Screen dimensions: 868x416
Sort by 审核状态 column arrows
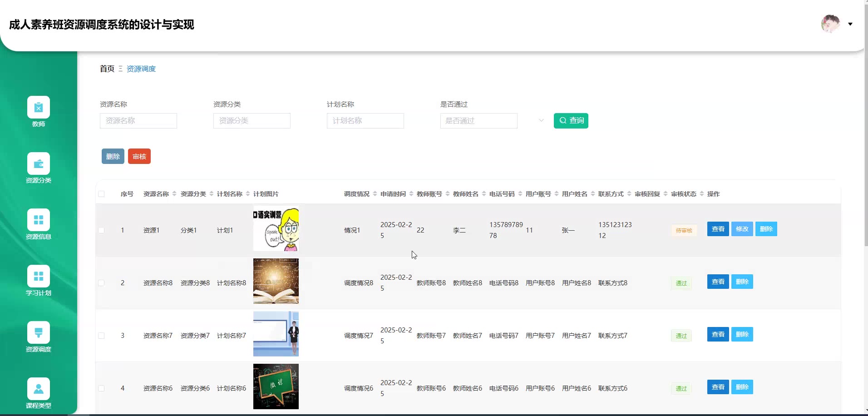click(702, 194)
